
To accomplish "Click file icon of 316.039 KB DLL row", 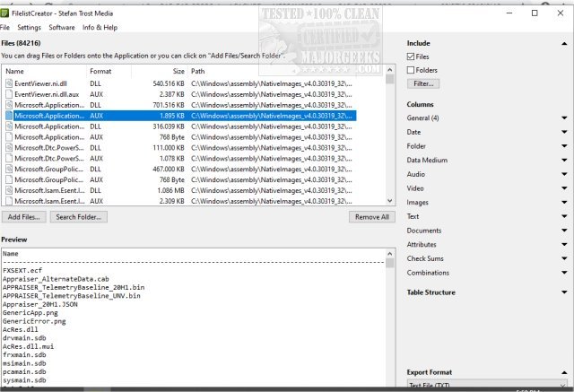I will (9, 126).
